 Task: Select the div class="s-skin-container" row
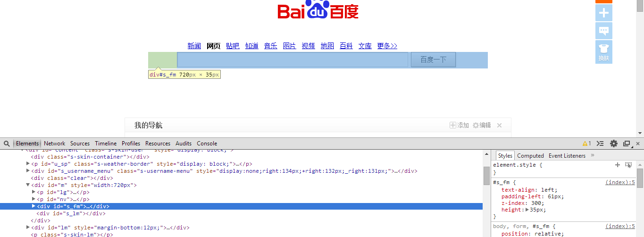[x=242, y=157]
